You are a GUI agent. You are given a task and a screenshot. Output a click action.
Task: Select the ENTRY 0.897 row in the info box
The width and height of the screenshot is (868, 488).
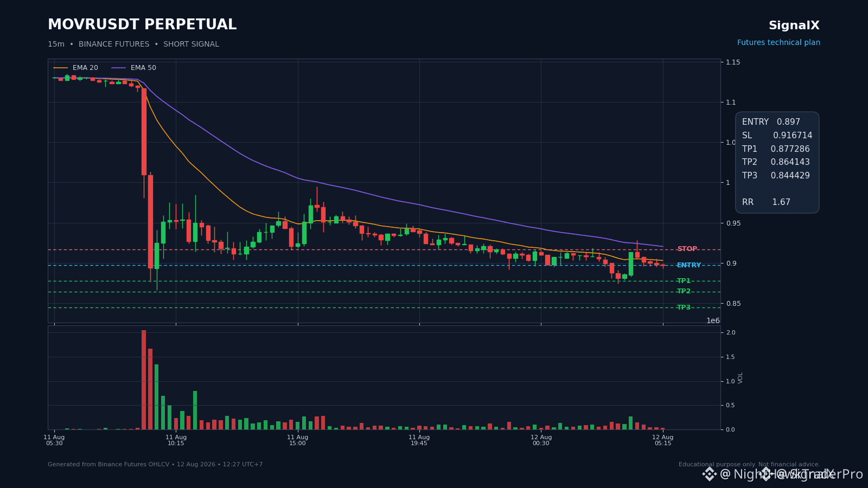[x=771, y=122]
